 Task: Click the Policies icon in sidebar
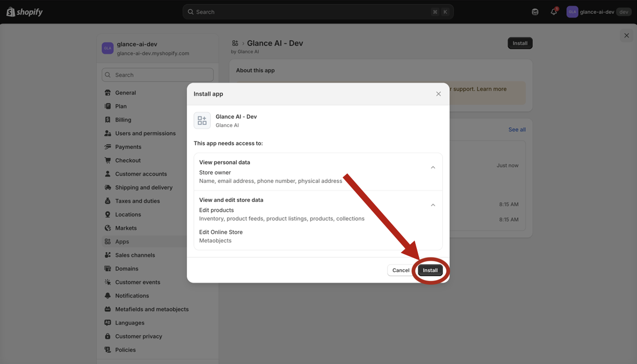pyautogui.click(x=108, y=350)
